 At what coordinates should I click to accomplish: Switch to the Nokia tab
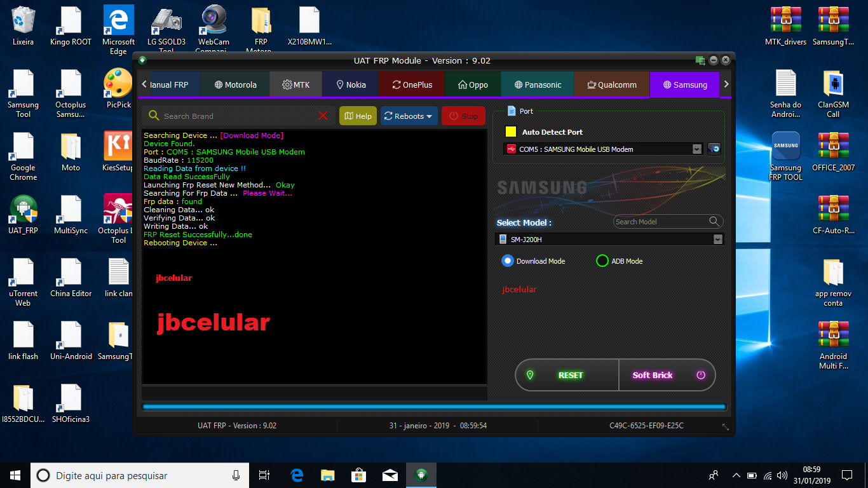point(351,85)
